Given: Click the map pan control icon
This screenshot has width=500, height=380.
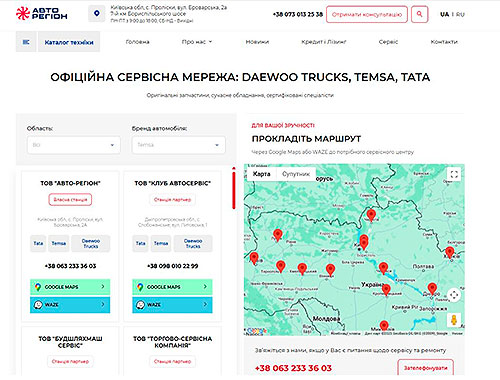Looking at the screenshot, I should (x=454, y=295).
